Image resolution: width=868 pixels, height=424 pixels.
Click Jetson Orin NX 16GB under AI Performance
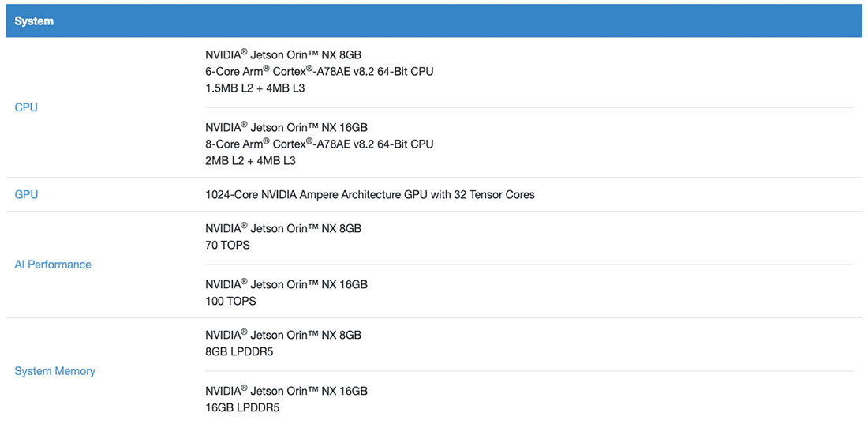coord(286,284)
